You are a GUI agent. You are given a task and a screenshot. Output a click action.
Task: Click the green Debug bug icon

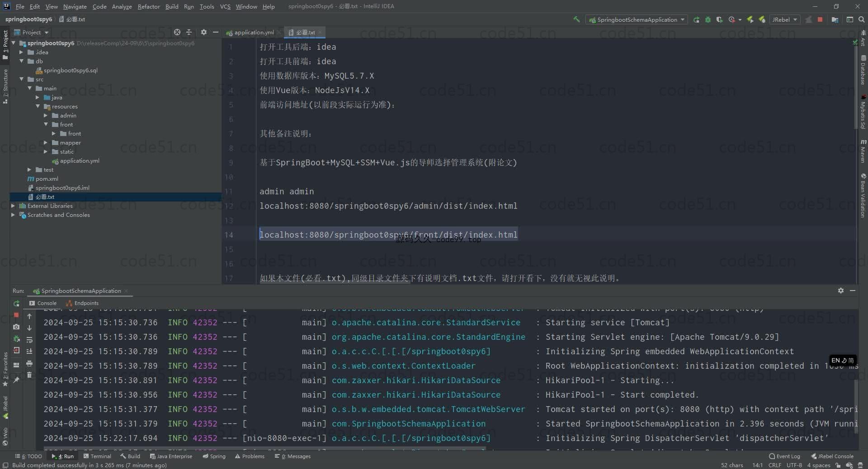(708, 19)
